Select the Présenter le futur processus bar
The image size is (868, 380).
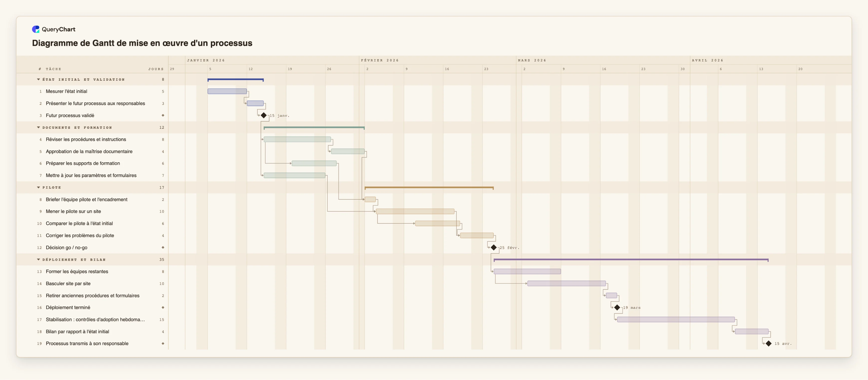coord(256,103)
